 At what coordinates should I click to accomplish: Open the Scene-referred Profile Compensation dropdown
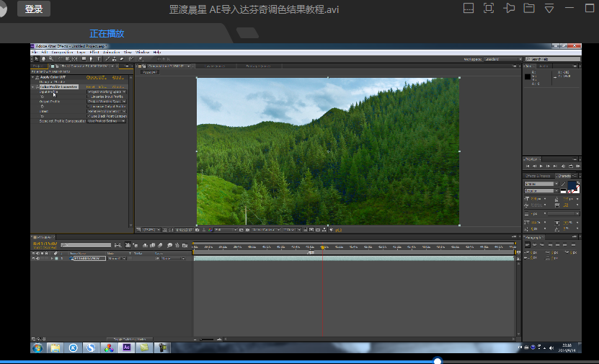coord(106,121)
